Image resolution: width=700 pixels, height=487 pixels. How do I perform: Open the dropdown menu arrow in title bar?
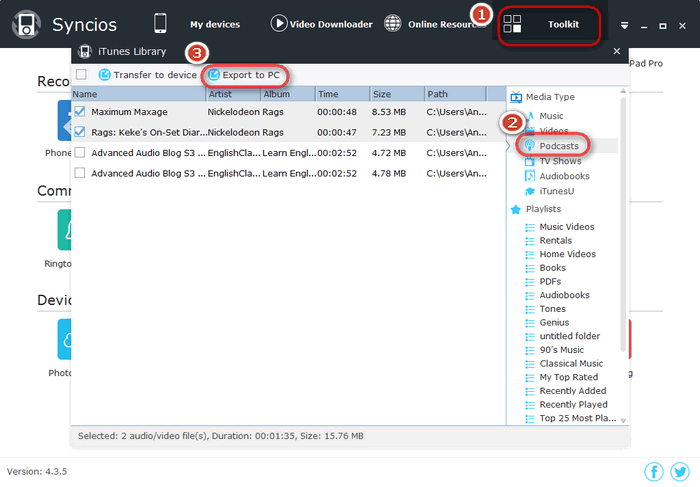click(625, 26)
